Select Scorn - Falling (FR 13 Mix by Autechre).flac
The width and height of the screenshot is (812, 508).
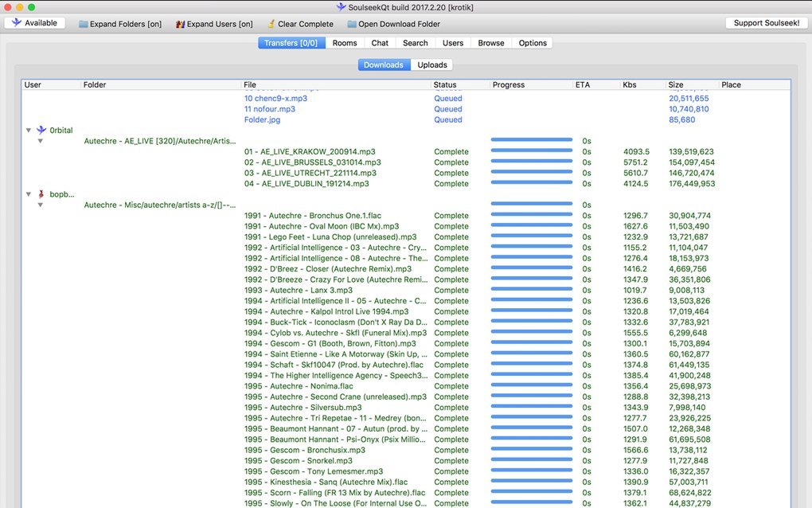[334, 493]
